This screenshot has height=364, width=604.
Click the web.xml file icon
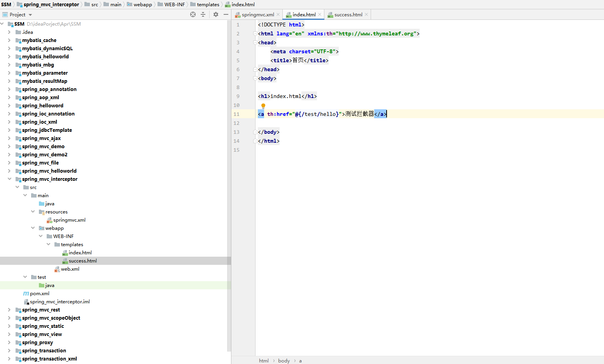coord(57,269)
